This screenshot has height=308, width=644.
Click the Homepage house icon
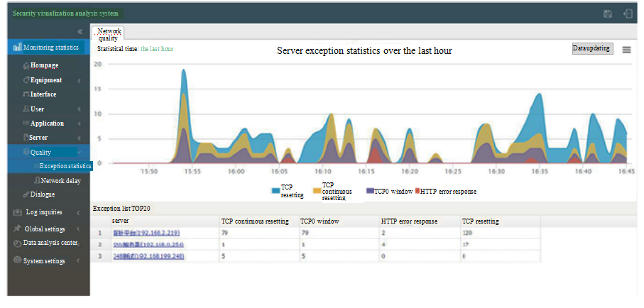26,65
